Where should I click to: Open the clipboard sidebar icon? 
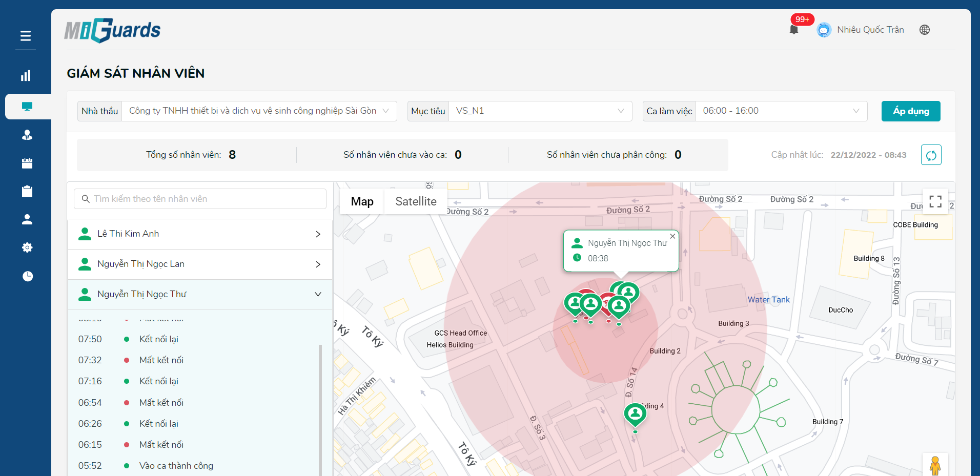27,191
